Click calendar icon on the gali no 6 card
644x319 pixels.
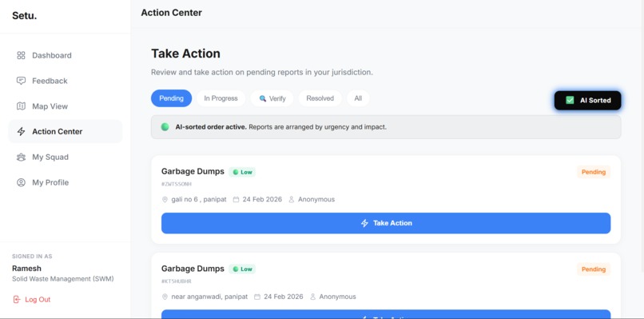tap(237, 199)
